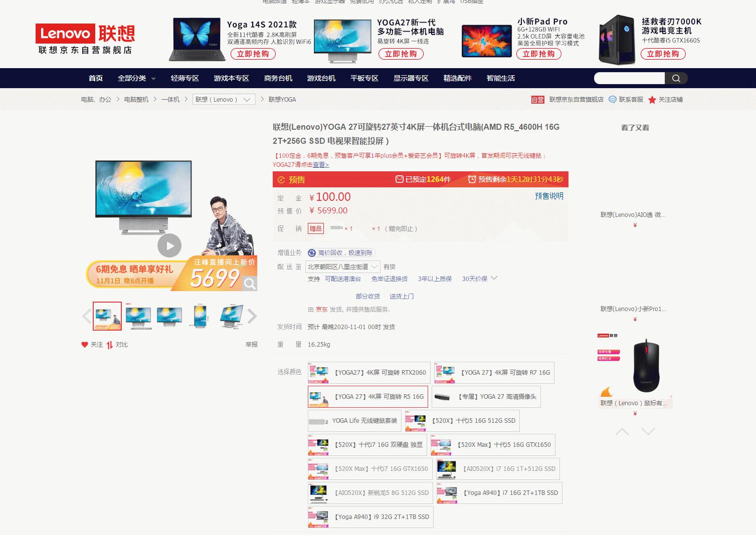Click 立即抢购 for 拯救者刃7000K

(663, 54)
